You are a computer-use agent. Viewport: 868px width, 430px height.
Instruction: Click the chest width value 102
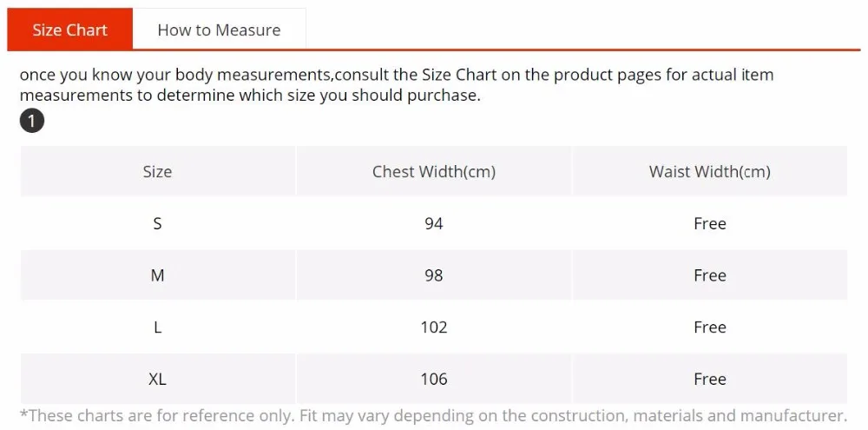[x=434, y=327]
